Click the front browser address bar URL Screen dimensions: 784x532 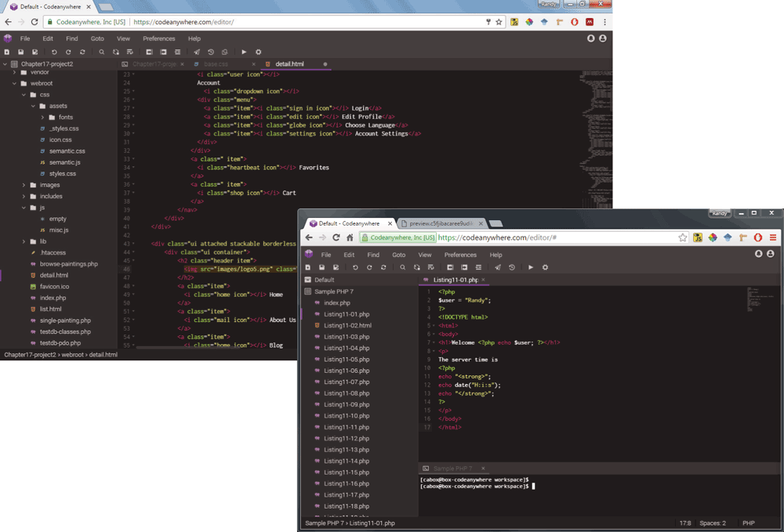tap(497, 237)
